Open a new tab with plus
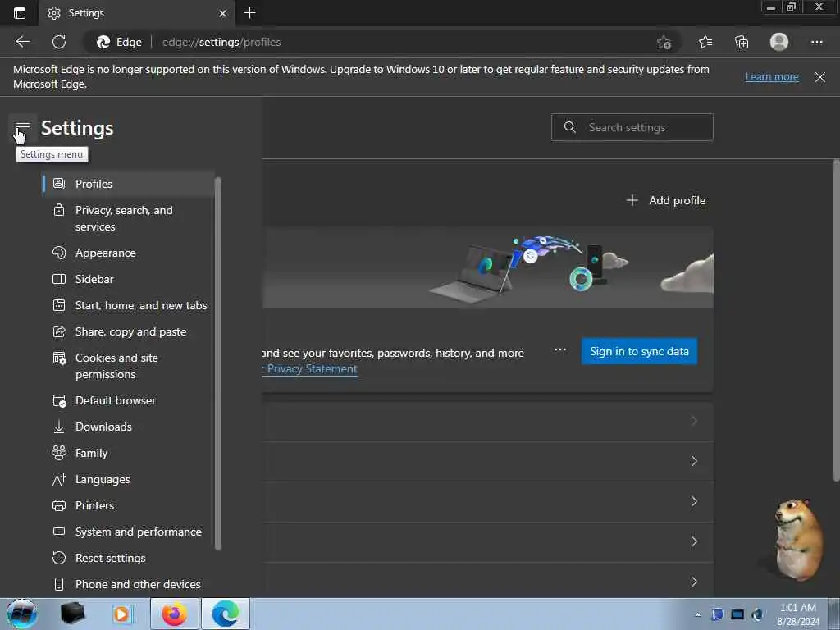 249,13
